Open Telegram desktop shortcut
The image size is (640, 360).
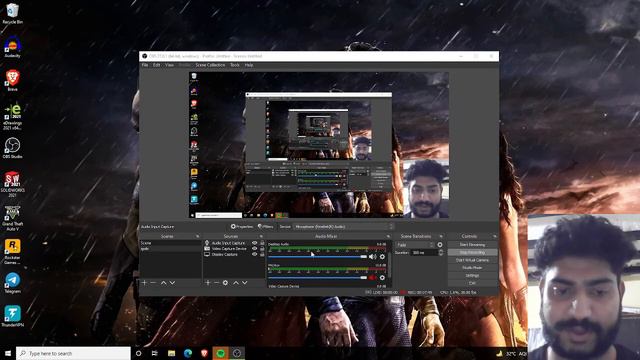click(x=13, y=283)
